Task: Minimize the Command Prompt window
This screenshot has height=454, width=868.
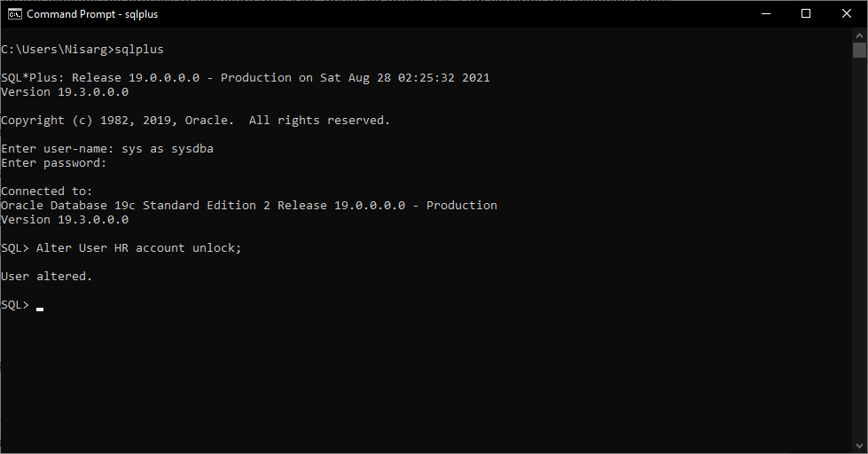Action: coord(765,13)
